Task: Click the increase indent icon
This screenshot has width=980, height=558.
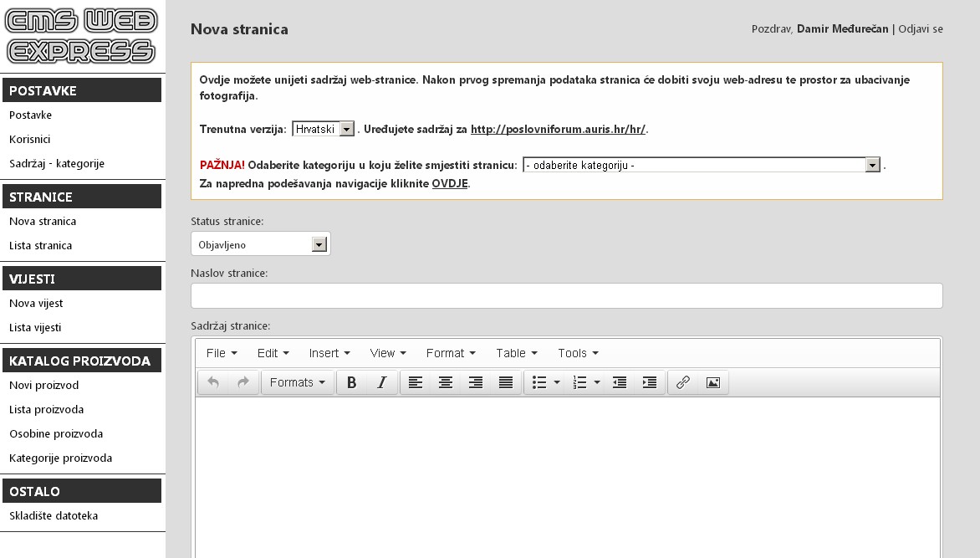Action: [650, 382]
